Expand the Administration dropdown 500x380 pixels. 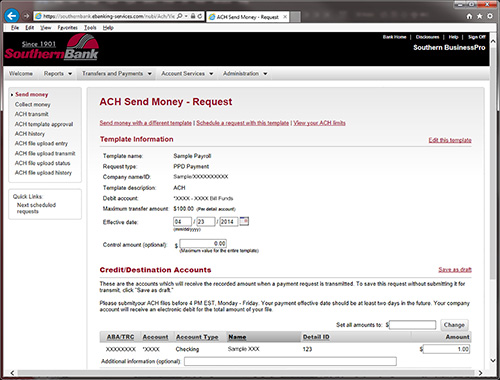(245, 73)
